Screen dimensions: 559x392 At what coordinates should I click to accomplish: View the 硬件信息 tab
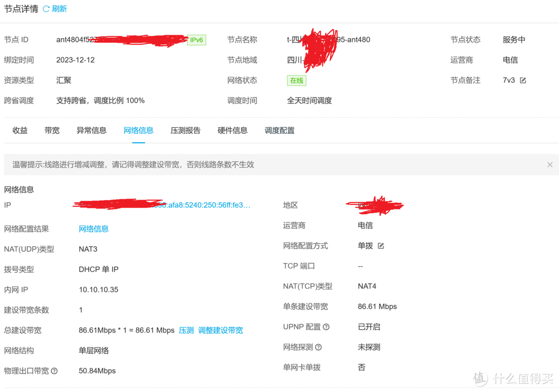coord(232,130)
